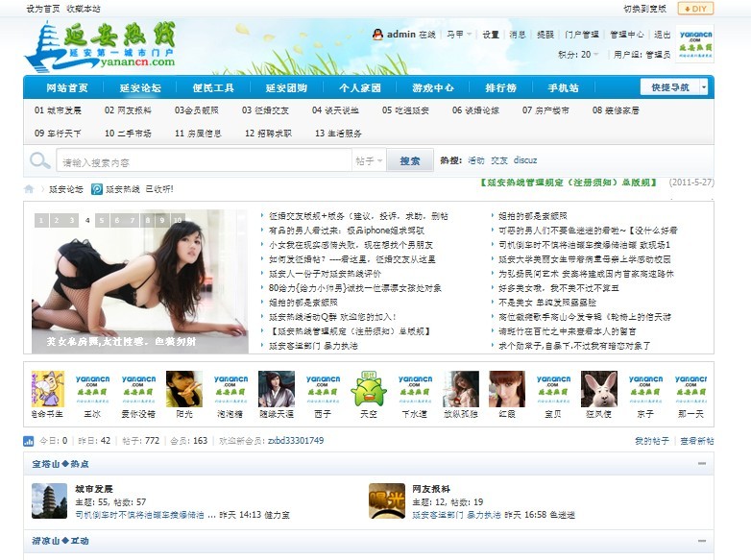Click 收藏本站 link
The image size is (751, 560).
pos(84,9)
